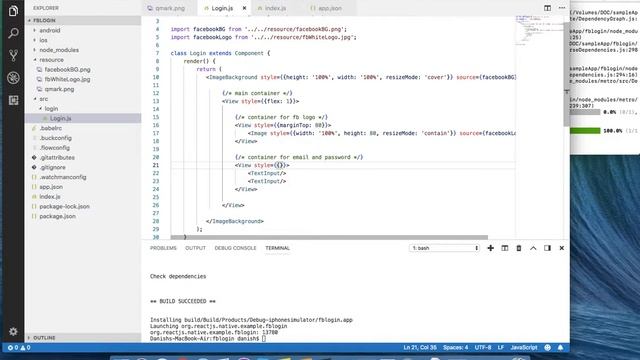Open the .babelrc file

point(51,128)
